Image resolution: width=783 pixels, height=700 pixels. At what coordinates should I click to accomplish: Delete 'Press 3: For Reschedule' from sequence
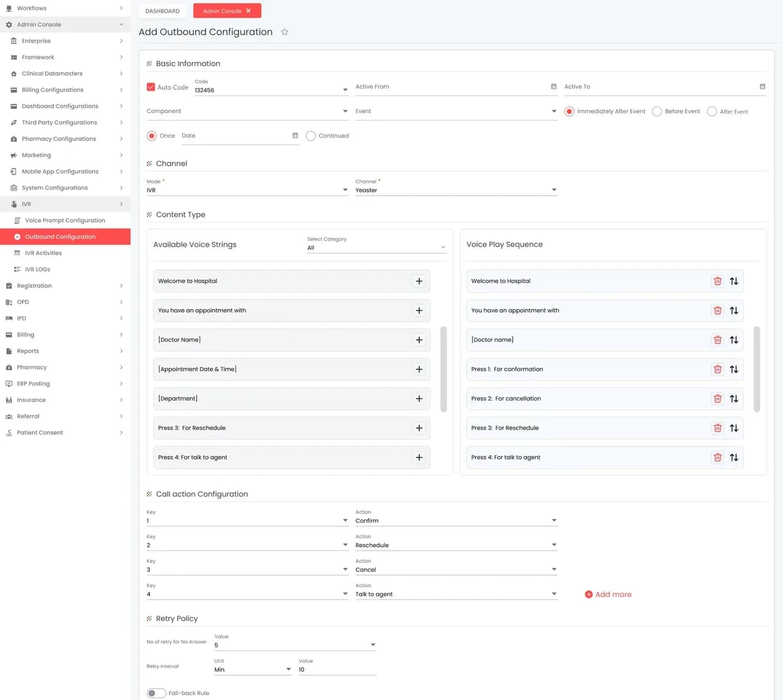[718, 428]
